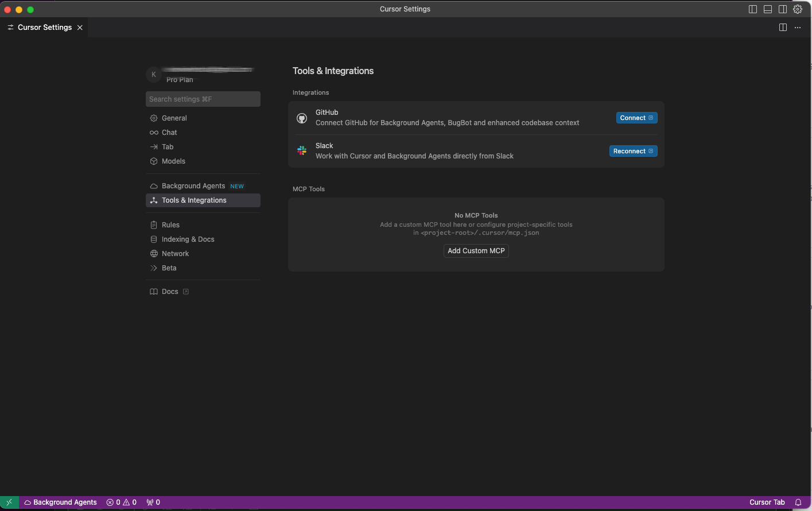The image size is (812, 511).
Task: Click the Background Agents cloud icon
Action: pos(153,185)
